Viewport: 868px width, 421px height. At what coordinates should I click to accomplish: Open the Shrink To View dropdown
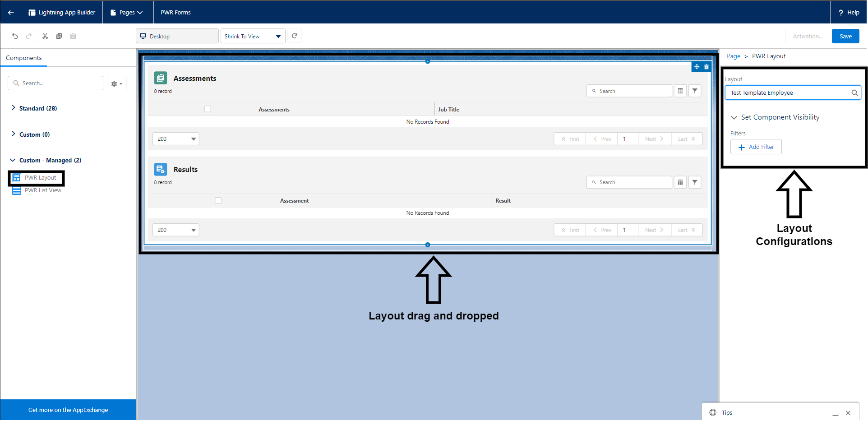(x=253, y=36)
